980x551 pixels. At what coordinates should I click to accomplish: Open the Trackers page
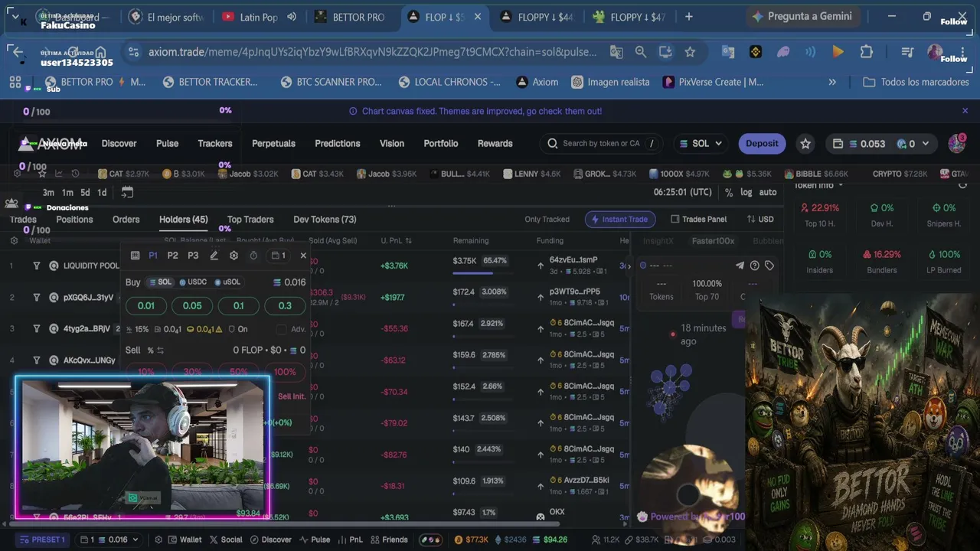click(x=215, y=143)
